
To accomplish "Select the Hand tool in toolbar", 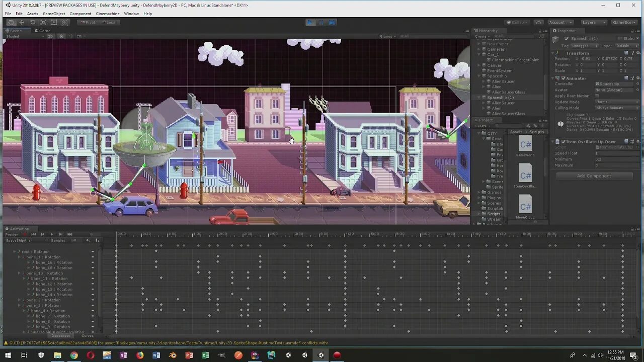I will 11,22.
